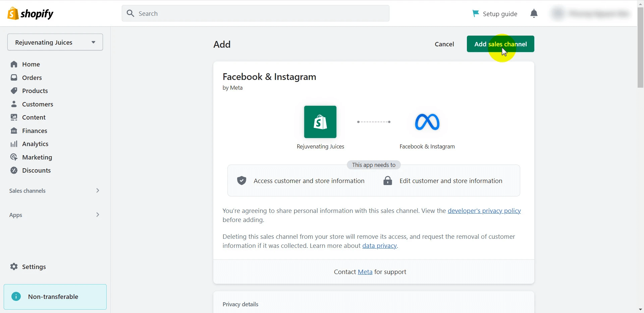Viewport: 644px width, 313px height.
Task: Open the Setup guide
Action: [499, 14]
